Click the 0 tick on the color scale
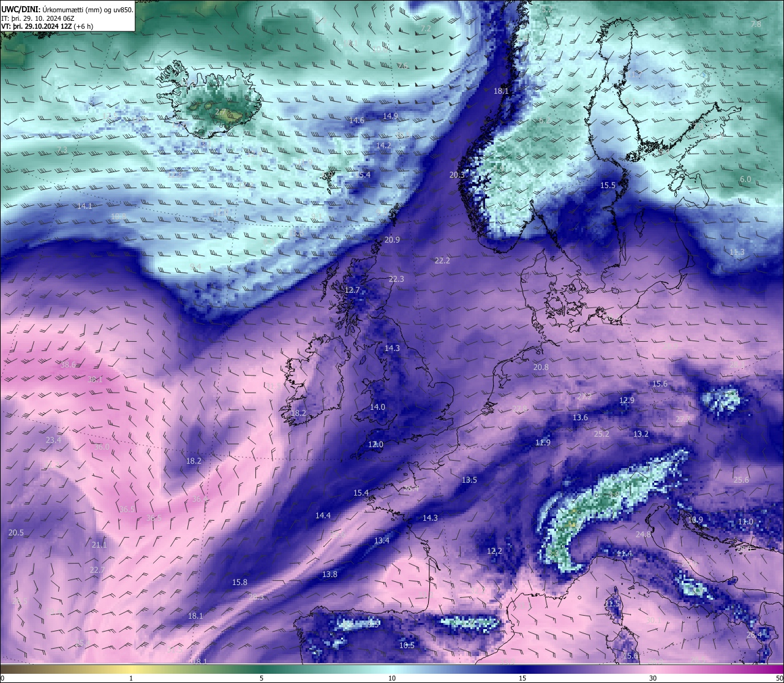The height and width of the screenshot is (683, 784). [2, 678]
